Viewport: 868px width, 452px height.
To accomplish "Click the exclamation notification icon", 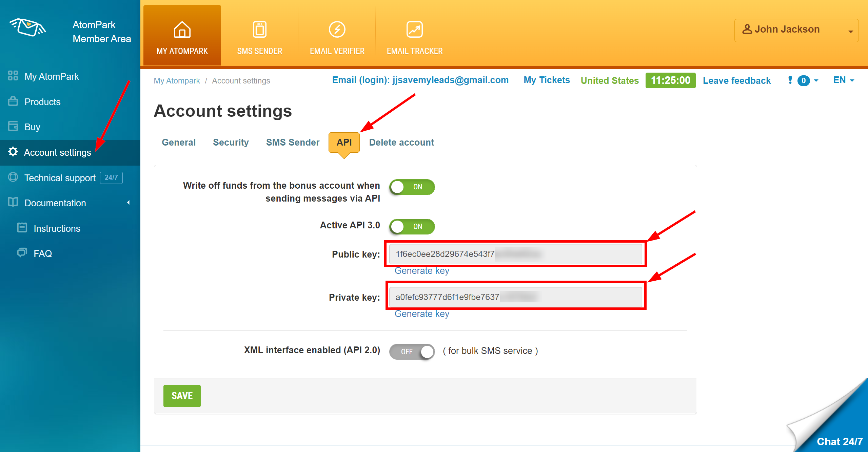I will click(790, 80).
